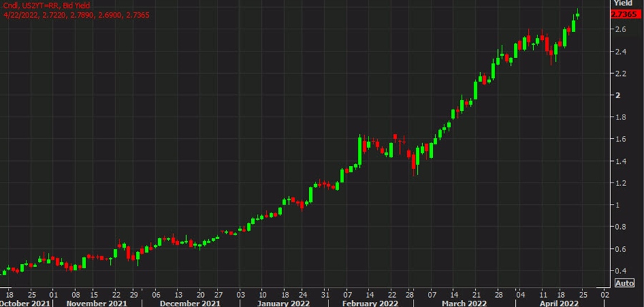Image resolution: width=644 pixels, height=307 pixels.
Task: Click the 02 date tick label
Action: [605, 294]
